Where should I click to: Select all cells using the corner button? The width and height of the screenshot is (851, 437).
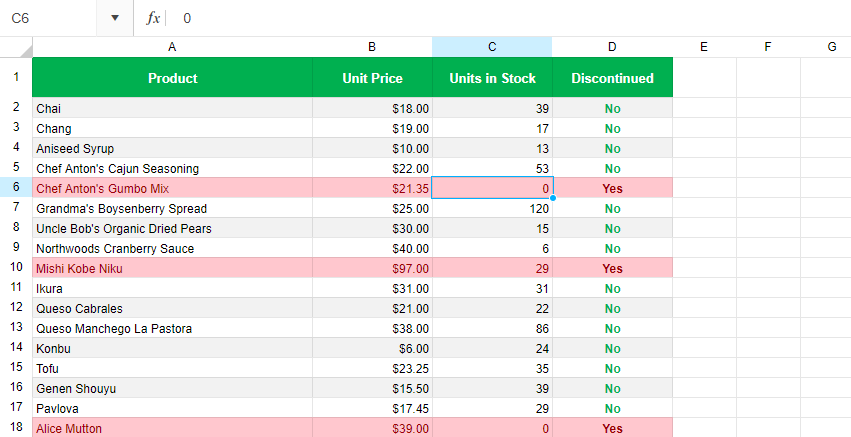point(16,47)
